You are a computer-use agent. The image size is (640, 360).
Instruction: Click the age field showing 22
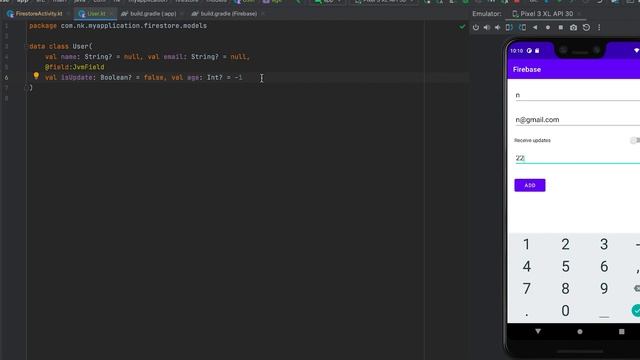click(577, 158)
